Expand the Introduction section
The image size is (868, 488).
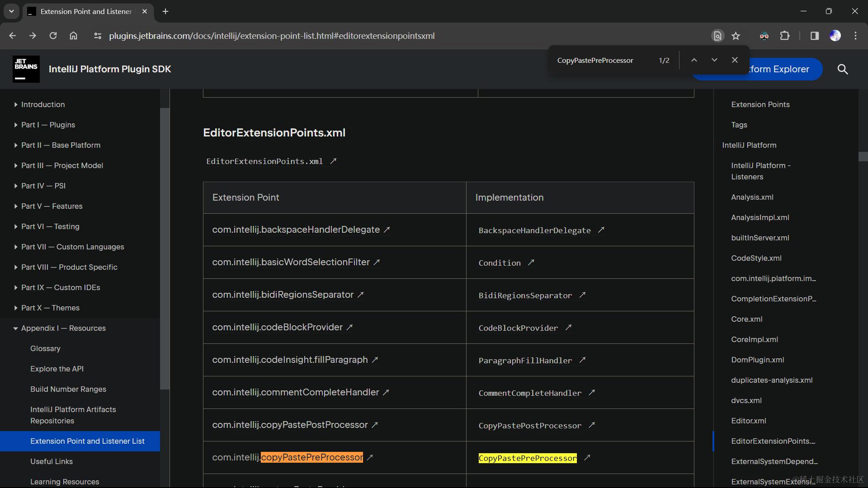[x=16, y=104]
